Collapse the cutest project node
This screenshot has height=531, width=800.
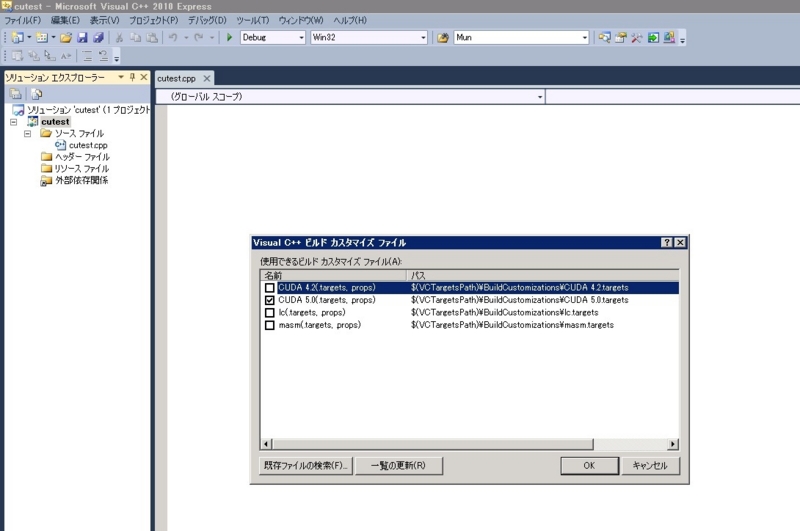pos(14,122)
